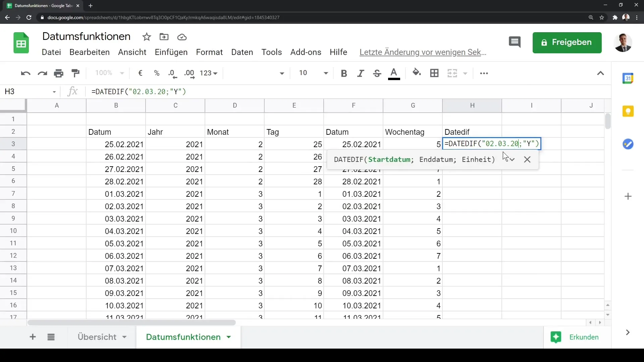Open Google account avatar
This screenshot has height=362, width=644.
point(623,43)
